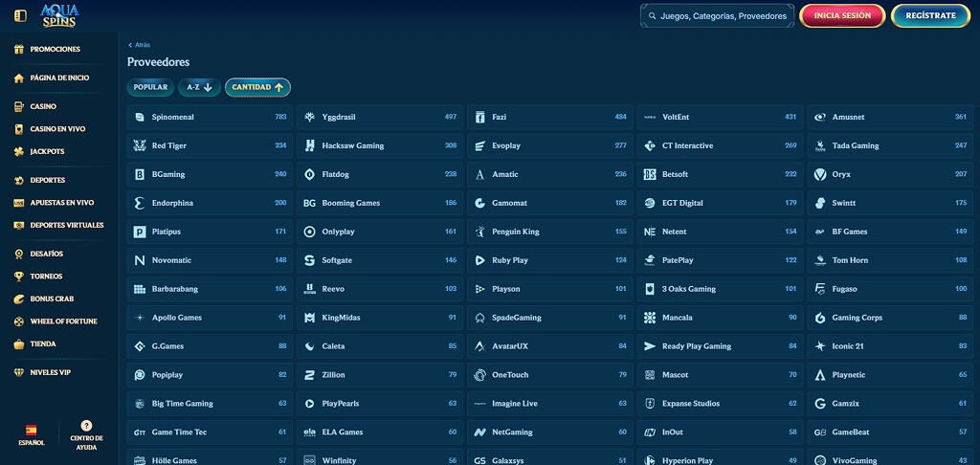Click the Desafíos target icon
The height and width of the screenshot is (465, 980).
19,255
